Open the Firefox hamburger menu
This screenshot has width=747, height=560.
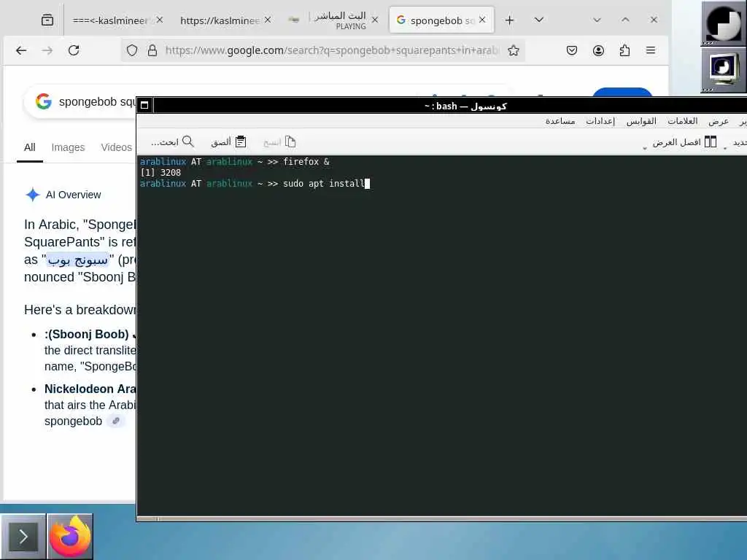point(651,50)
